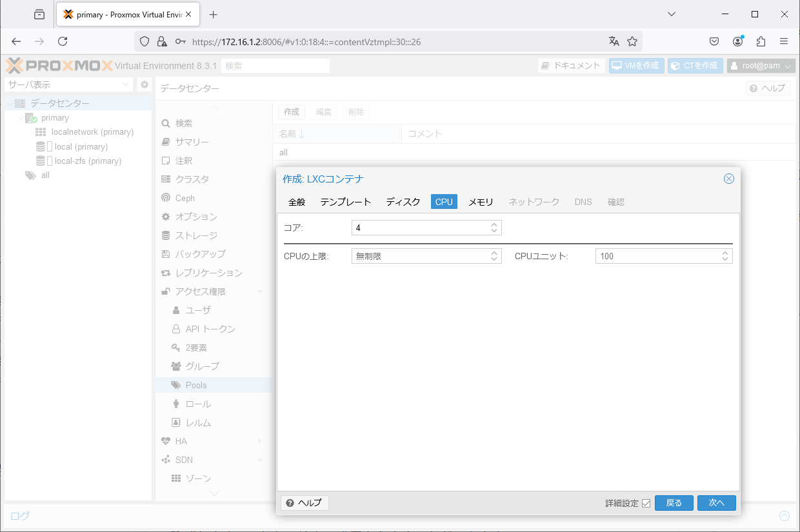Image resolution: width=800 pixels, height=532 pixels.
Task: Select the primary node in tree
Action: [x=55, y=118]
